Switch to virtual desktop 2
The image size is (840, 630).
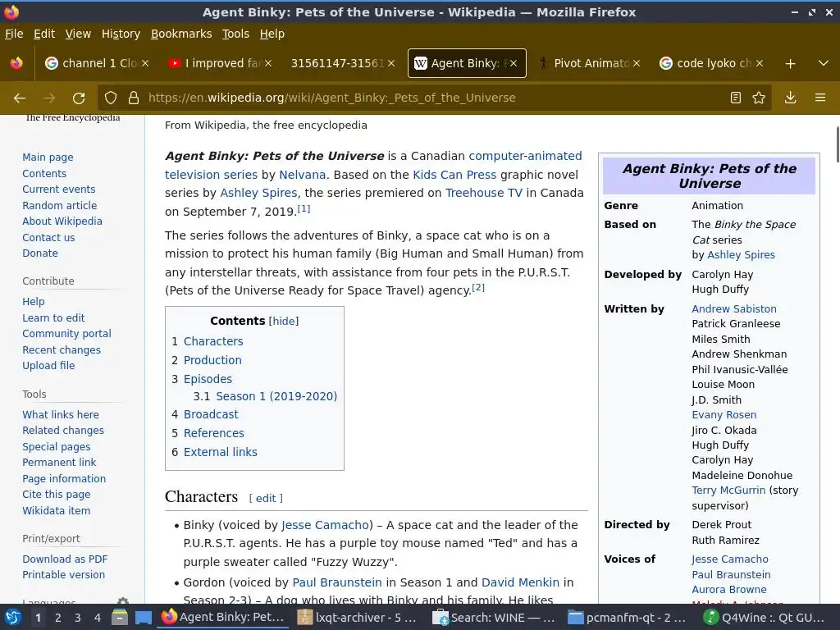(x=58, y=618)
